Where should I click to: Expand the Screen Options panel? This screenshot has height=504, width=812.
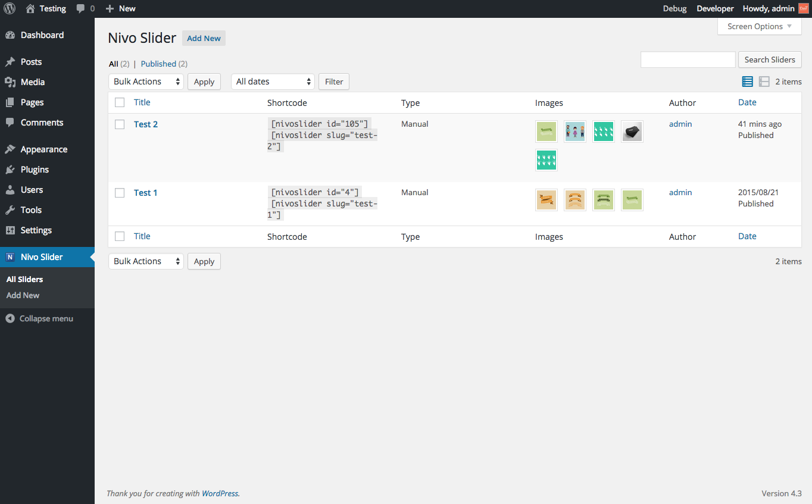(x=759, y=26)
